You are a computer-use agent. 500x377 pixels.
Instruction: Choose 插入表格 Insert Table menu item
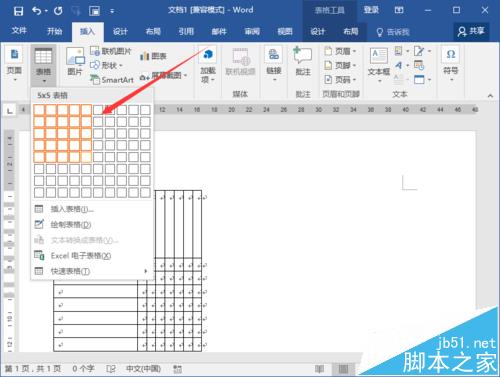[92, 209]
